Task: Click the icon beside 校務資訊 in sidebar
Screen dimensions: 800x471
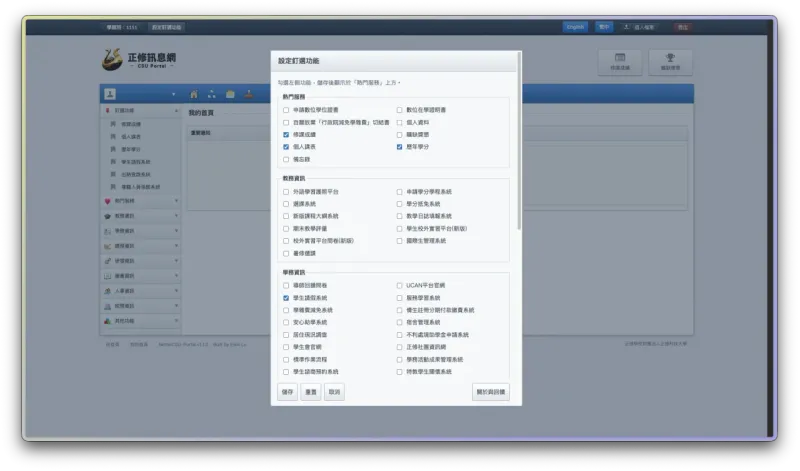Action: [x=107, y=306]
